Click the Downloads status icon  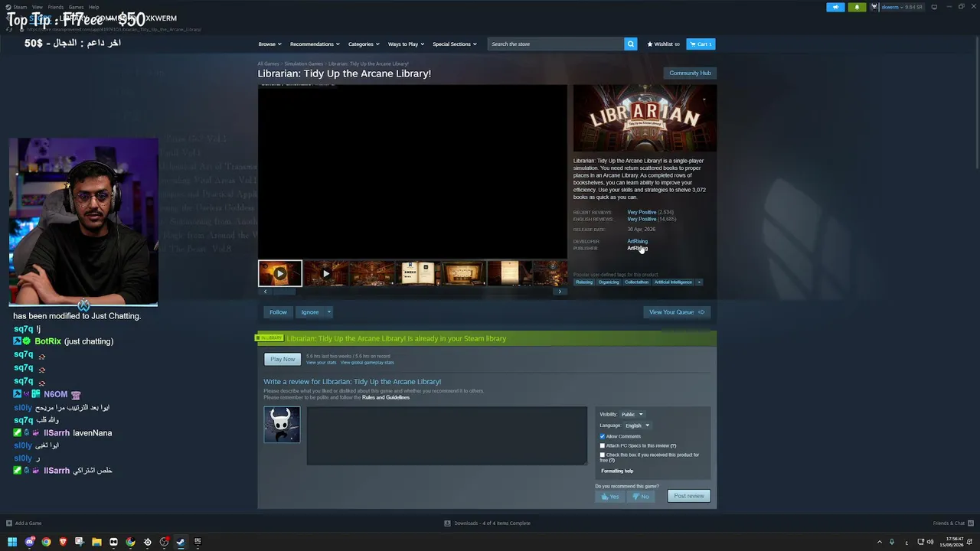[447, 523]
